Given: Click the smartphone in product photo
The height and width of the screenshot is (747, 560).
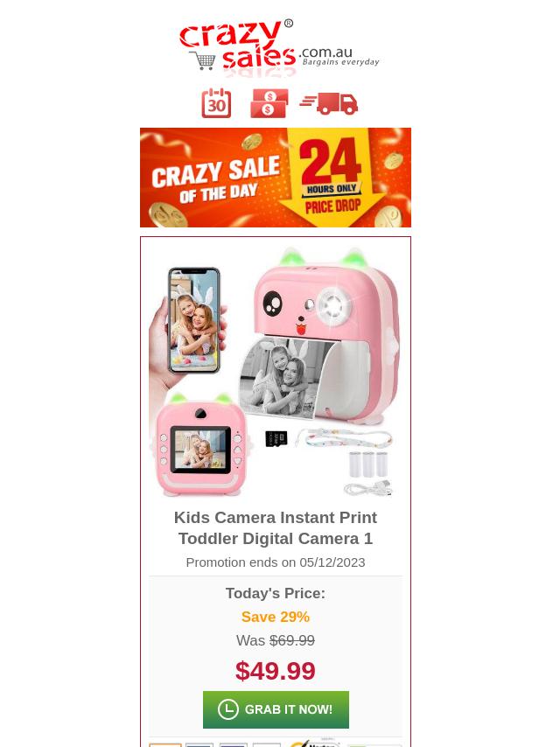Looking at the screenshot, I should tap(194, 319).
